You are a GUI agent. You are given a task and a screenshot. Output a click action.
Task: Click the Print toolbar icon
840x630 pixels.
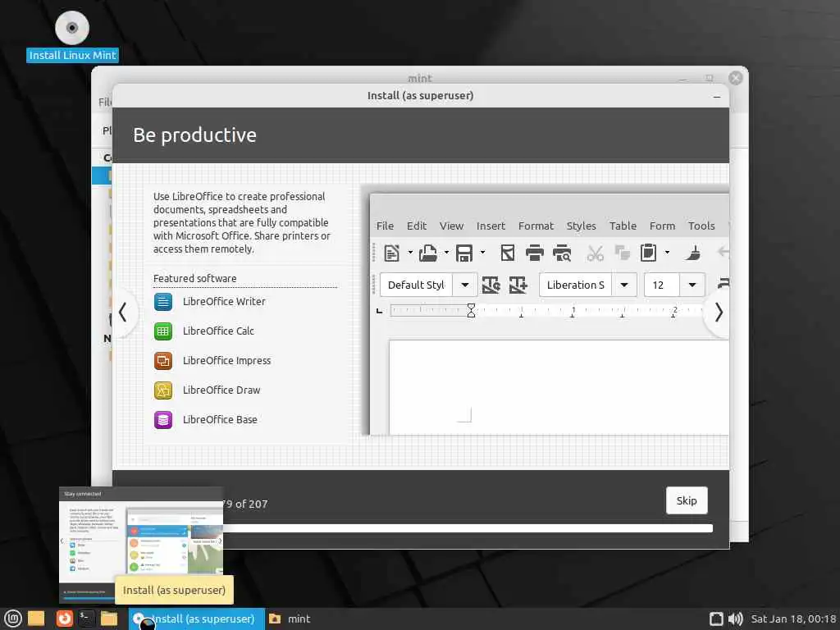[534, 253]
